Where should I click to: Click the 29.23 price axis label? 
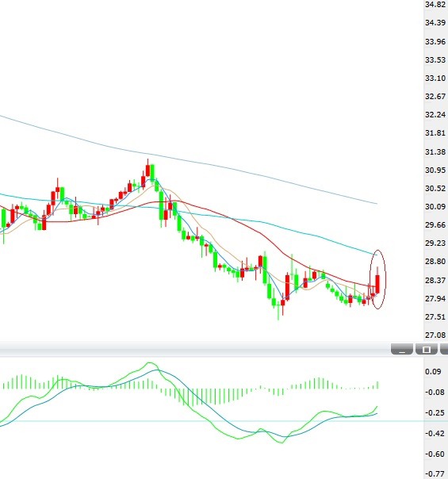coord(435,243)
